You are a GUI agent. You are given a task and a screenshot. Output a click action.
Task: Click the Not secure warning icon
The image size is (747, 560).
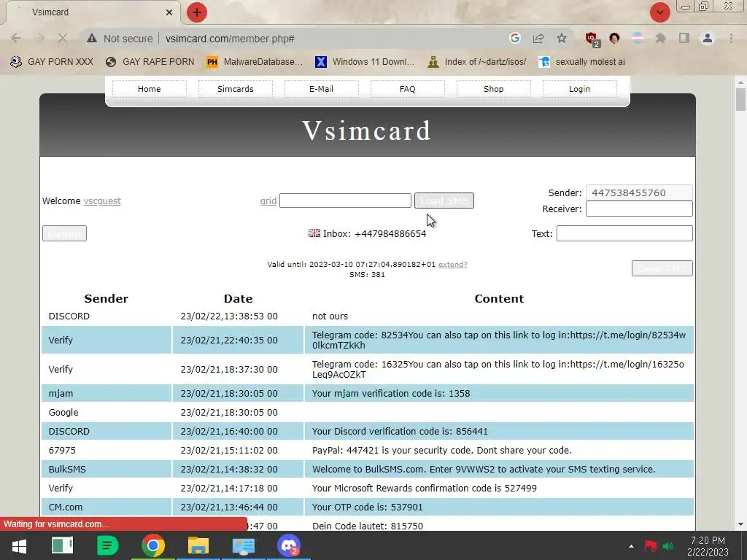pos(92,39)
